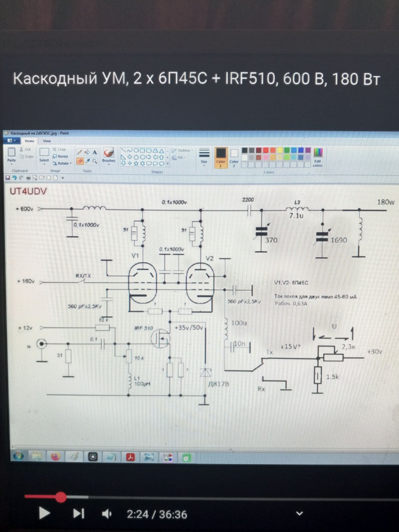Viewport: 399px width, 532px height.
Task: Click the Color picker eyedropper tool
Action: coord(87,161)
